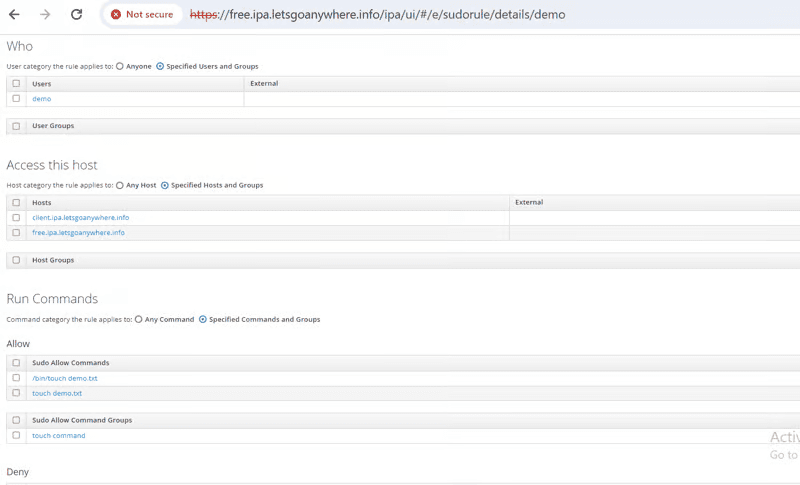Click the browser forward arrow
Screen dimensions: 800x485
(x=45, y=15)
